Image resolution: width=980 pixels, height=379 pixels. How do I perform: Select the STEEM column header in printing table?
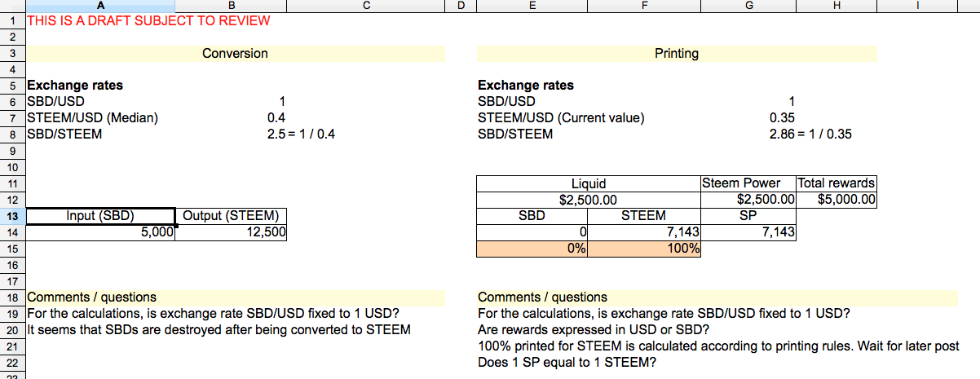(644, 216)
